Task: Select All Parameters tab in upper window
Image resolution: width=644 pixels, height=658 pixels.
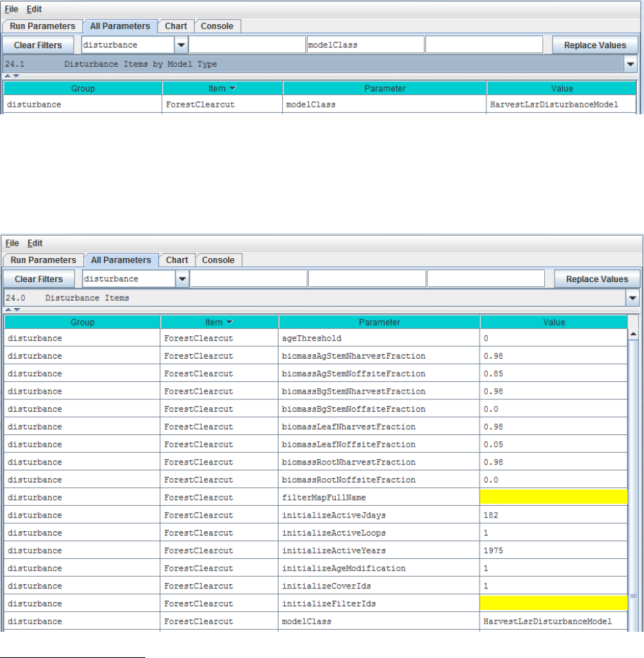Action: point(120,26)
